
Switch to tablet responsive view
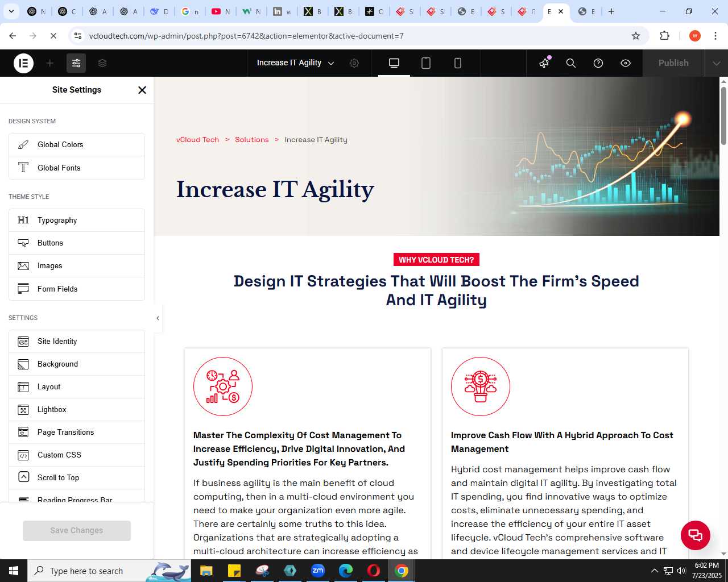tap(426, 63)
